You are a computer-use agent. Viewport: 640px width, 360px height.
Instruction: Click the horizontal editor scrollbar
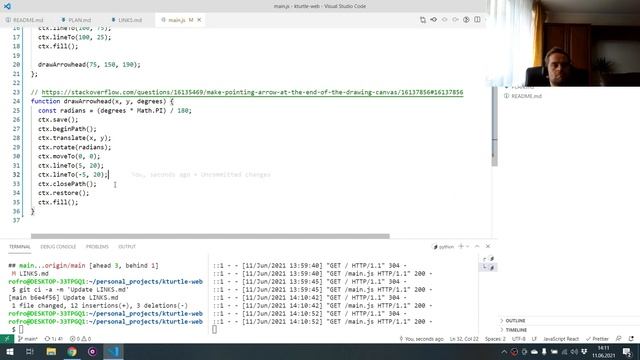[210, 236]
